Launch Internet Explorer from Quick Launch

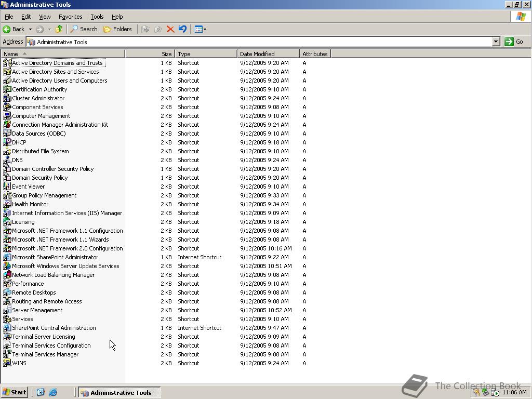(x=54, y=392)
